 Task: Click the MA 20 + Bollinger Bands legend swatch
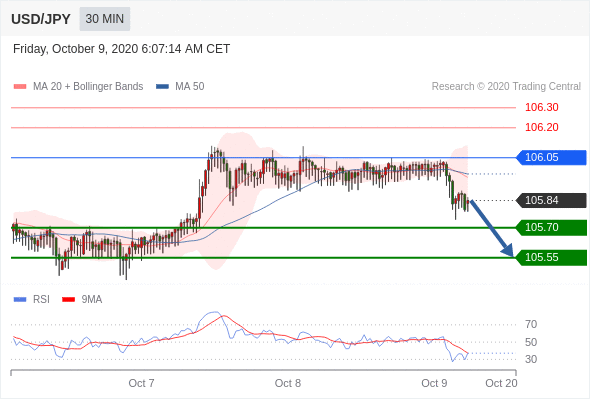20,87
